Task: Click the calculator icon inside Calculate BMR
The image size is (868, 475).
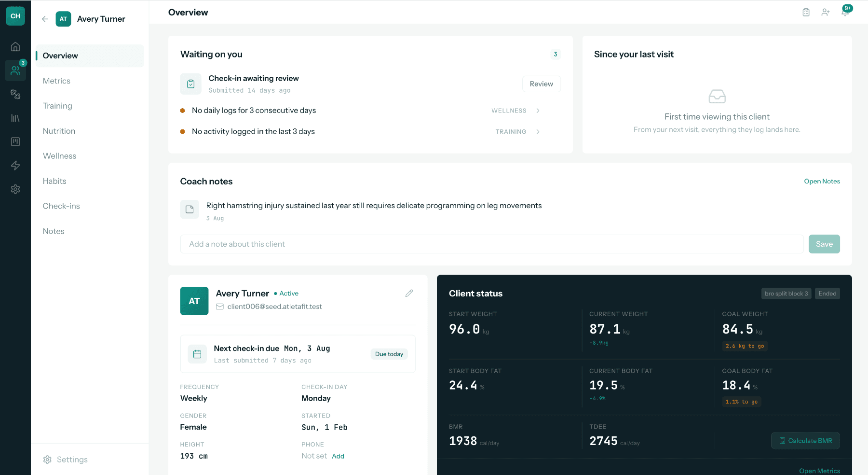Action: pyautogui.click(x=782, y=441)
